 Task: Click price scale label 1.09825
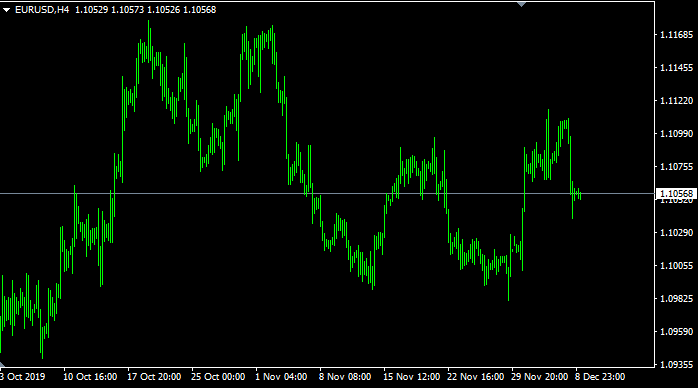tap(677, 299)
